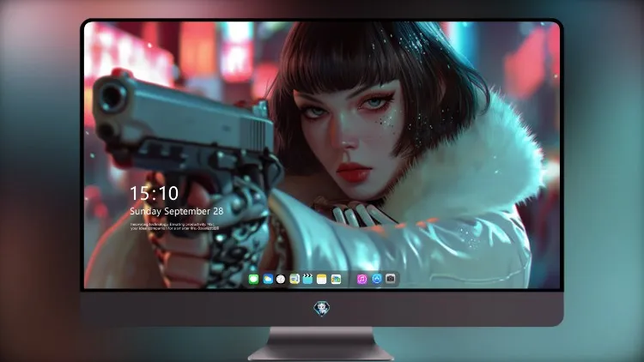Image resolution: width=644 pixels, height=362 pixels.
Task: Open the green Messages dock icon
Action: [x=253, y=279]
